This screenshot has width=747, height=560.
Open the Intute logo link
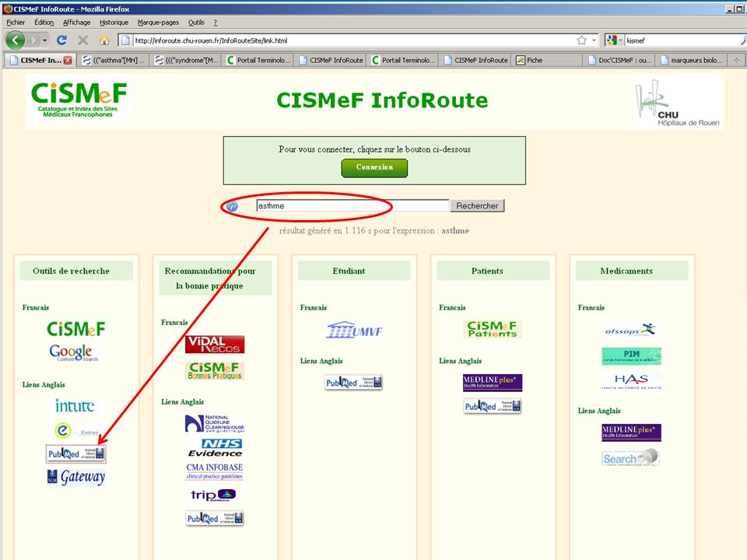pyautogui.click(x=75, y=406)
